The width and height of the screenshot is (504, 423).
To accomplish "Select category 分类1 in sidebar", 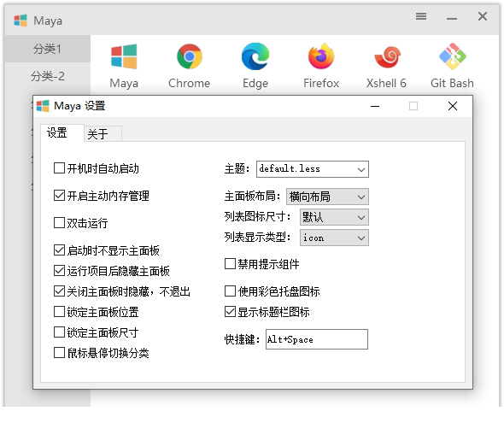I will click(x=47, y=49).
